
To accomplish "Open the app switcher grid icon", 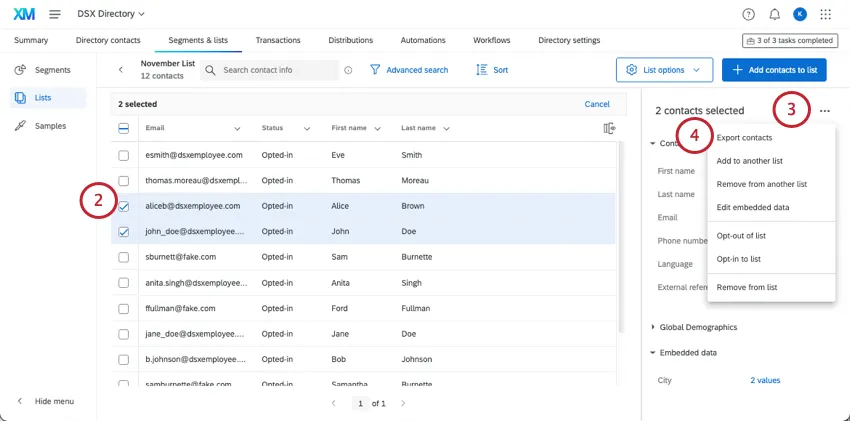I will [x=825, y=14].
